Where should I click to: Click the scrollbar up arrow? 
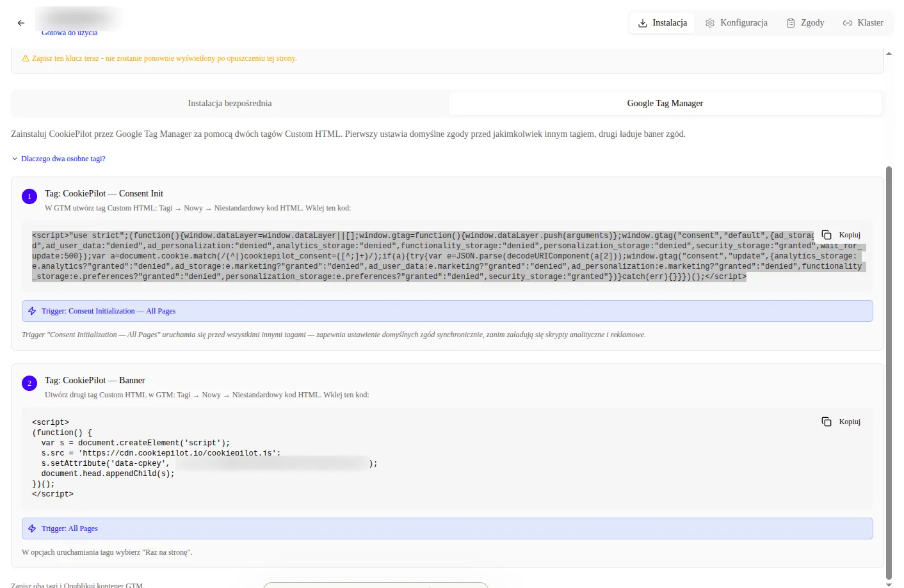point(889,54)
